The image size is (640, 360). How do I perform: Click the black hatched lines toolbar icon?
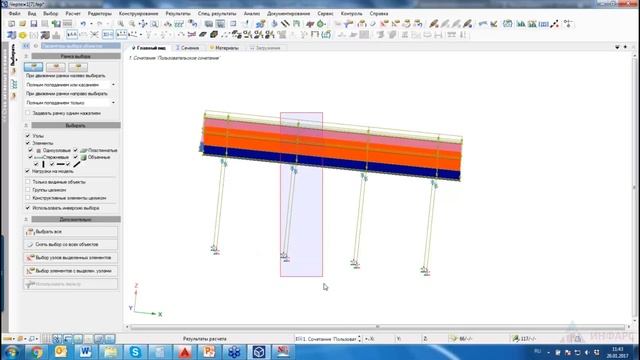(285, 24)
